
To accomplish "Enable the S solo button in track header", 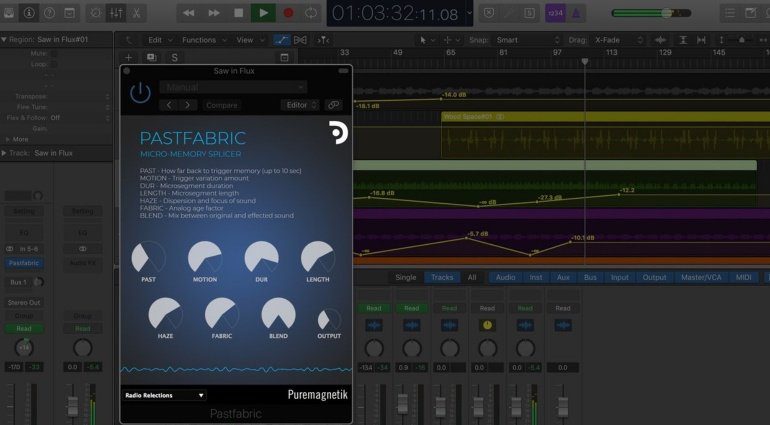I will coord(175,58).
